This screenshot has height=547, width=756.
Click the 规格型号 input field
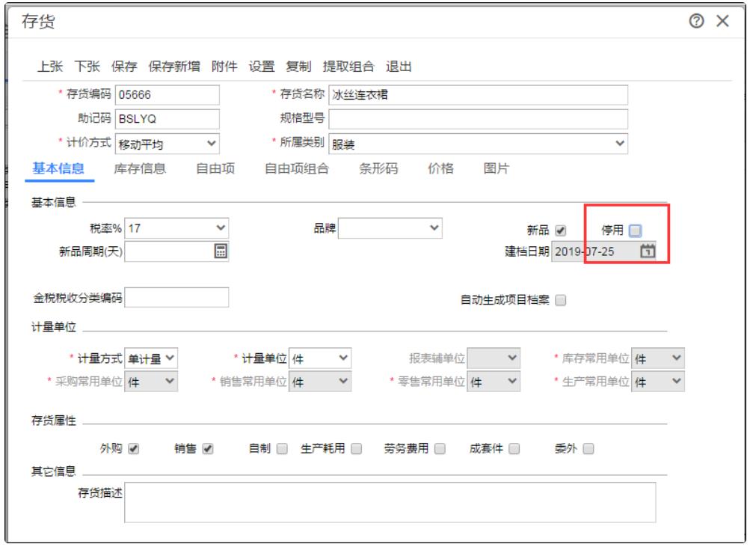click(x=478, y=119)
